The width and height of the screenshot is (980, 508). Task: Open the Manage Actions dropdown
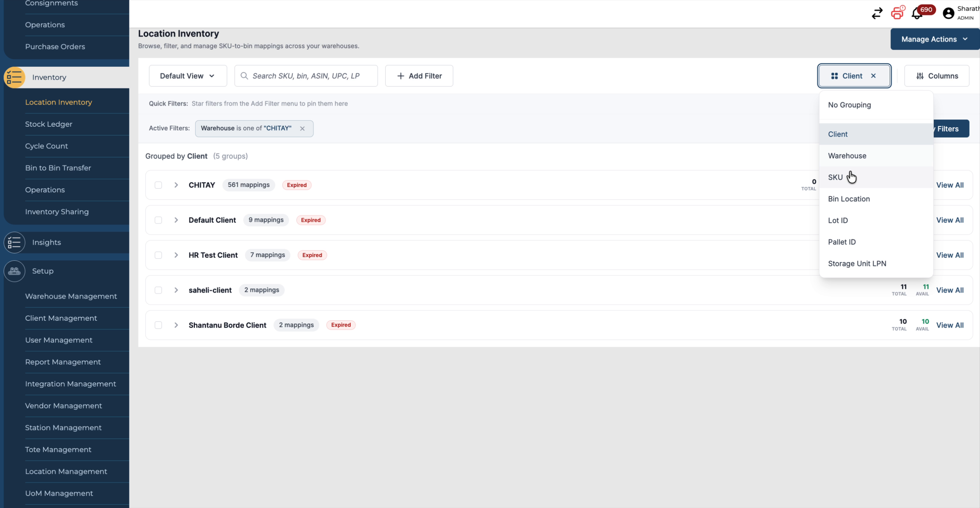[935, 39]
